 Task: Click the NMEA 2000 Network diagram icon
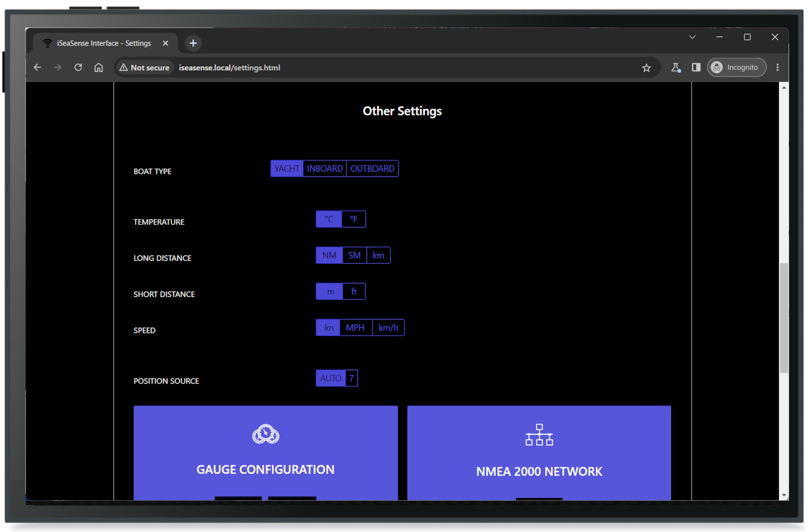pos(539,435)
